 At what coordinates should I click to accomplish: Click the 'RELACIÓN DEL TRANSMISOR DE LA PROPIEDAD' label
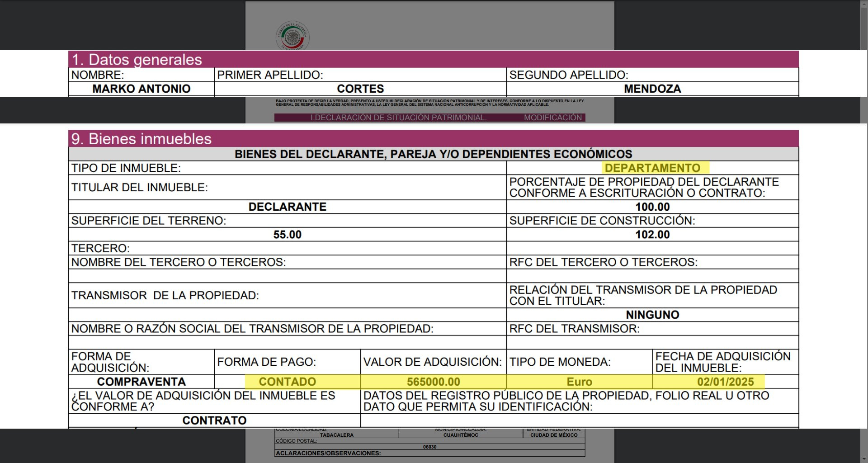pyautogui.click(x=643, y=290)
